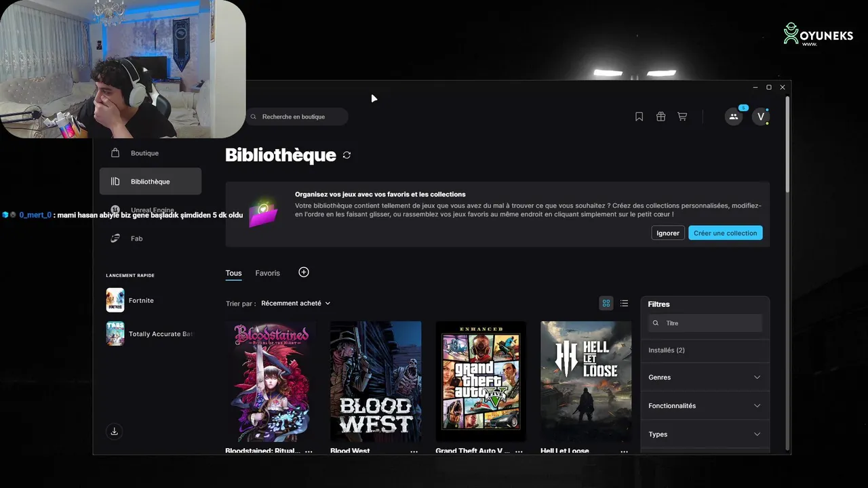Expand the Fonctionnalités filter
This screenshot has width=868, height=488.
point(705,406)
